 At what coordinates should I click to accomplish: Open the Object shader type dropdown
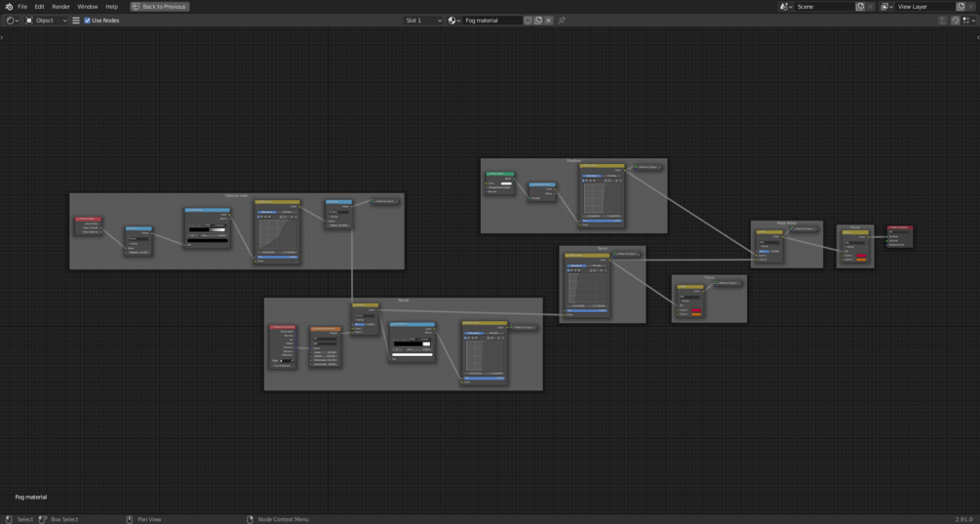[x=46, y=20]
